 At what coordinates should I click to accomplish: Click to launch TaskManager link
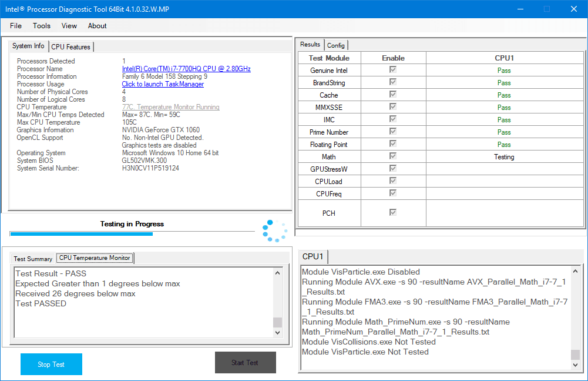163,84
